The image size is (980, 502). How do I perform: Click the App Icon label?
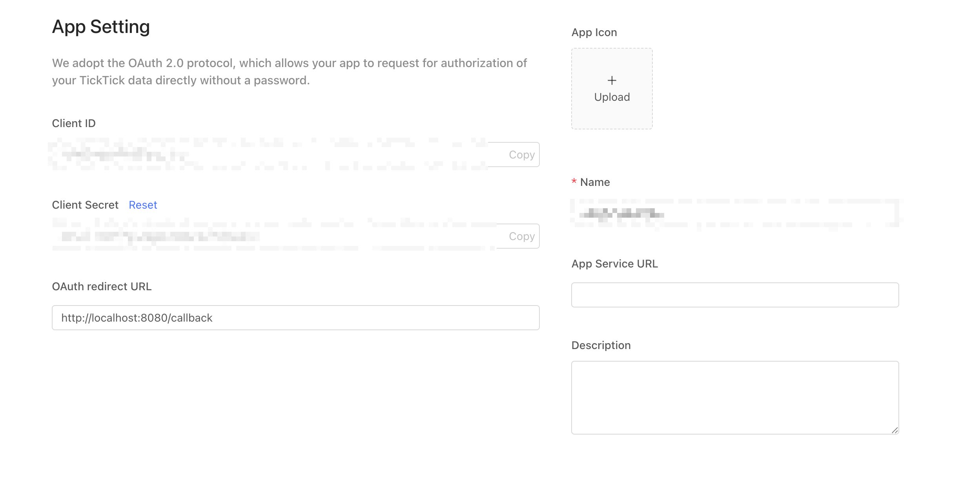click(594, 32)
